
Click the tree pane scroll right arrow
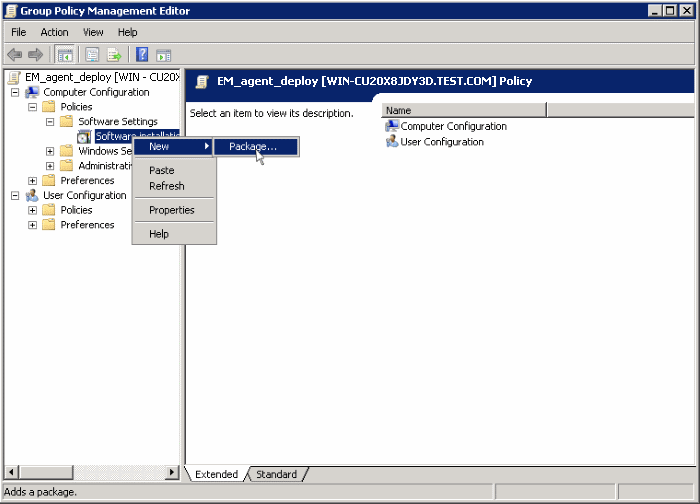click(x=171, y=472)
